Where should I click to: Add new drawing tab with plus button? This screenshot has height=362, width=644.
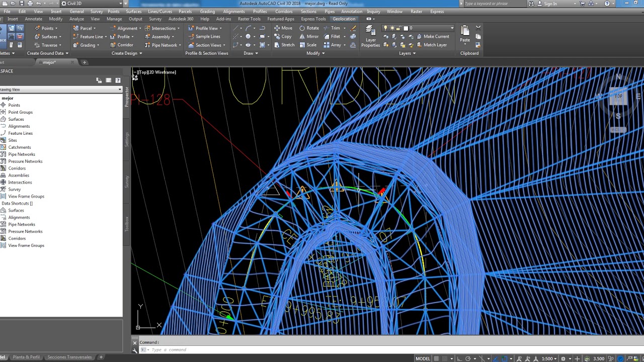coord(85,62)
